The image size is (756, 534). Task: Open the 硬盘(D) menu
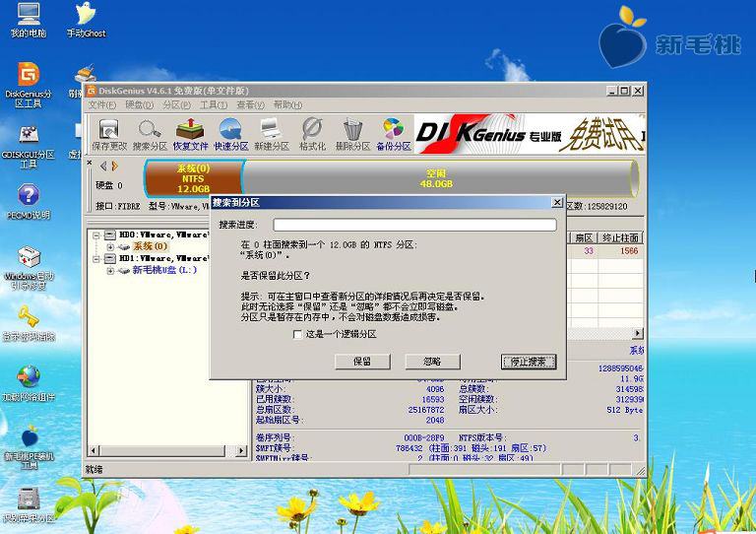[139, 104]
